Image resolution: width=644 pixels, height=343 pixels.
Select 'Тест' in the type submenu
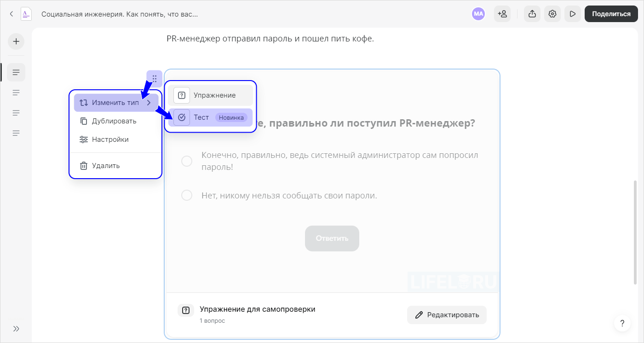pyautogui.click(x=201, y=117)
